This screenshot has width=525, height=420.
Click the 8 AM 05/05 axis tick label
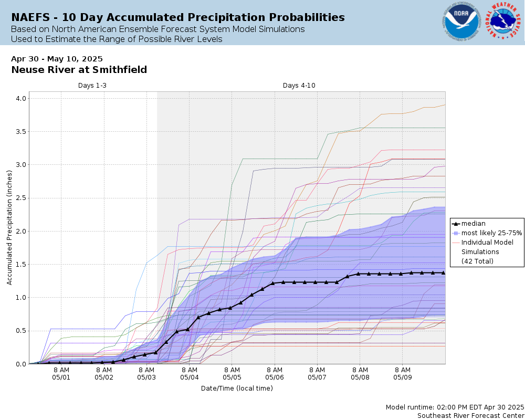coord(232,373)
